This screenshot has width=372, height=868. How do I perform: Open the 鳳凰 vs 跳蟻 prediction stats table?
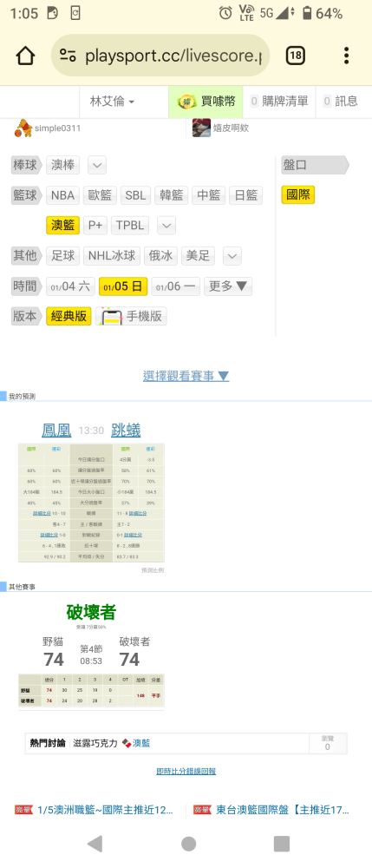click(91, 503)
